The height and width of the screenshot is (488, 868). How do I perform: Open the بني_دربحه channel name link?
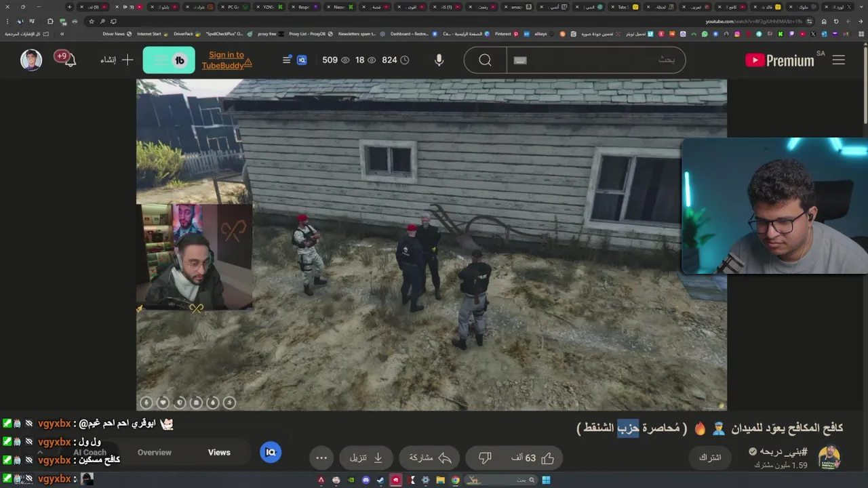click(x=783, y=451)
